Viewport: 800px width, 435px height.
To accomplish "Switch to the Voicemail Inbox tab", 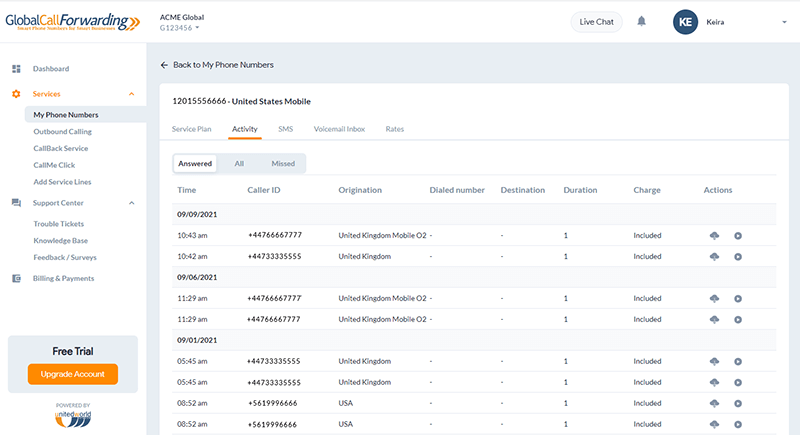I will click(339, 129).
